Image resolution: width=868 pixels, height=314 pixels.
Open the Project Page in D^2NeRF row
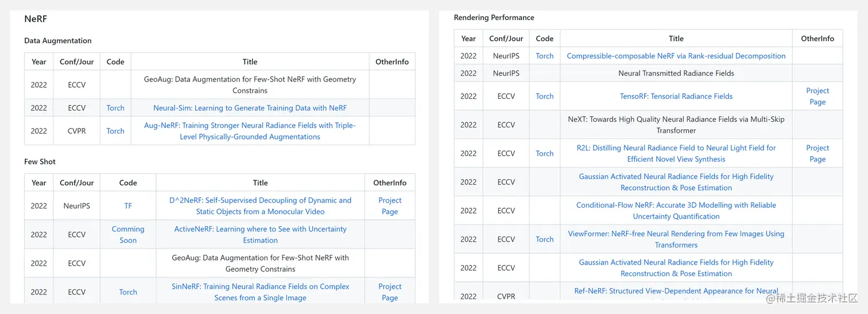tap(390, 206)
